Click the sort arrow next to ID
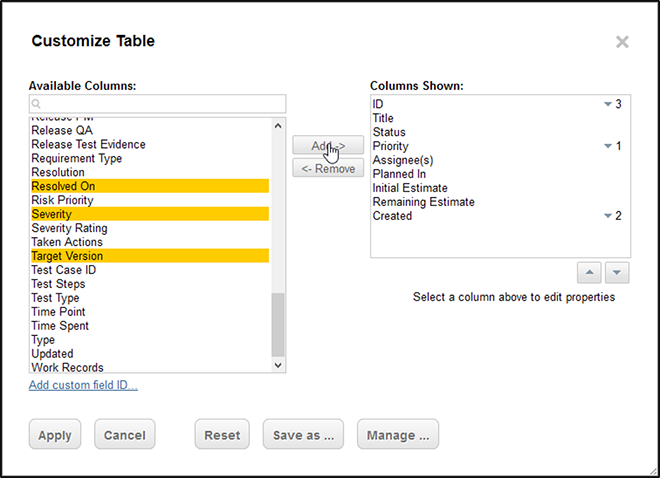 click(607, 104)
